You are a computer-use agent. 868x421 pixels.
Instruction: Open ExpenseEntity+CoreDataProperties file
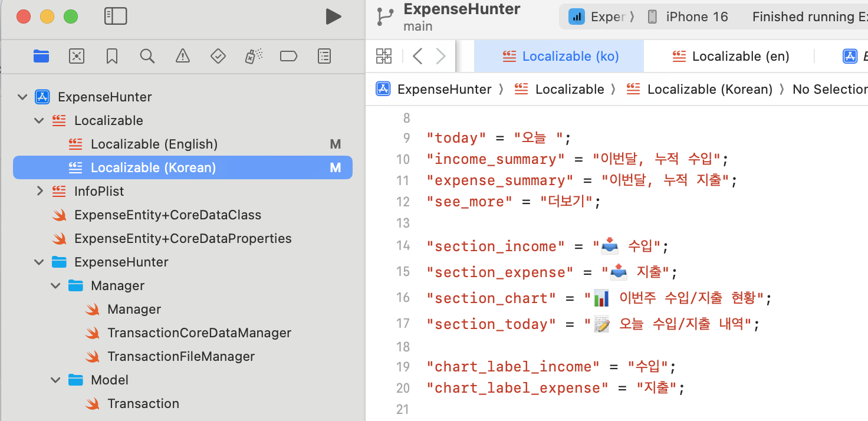pyautogui.click(x=183, y=238)
